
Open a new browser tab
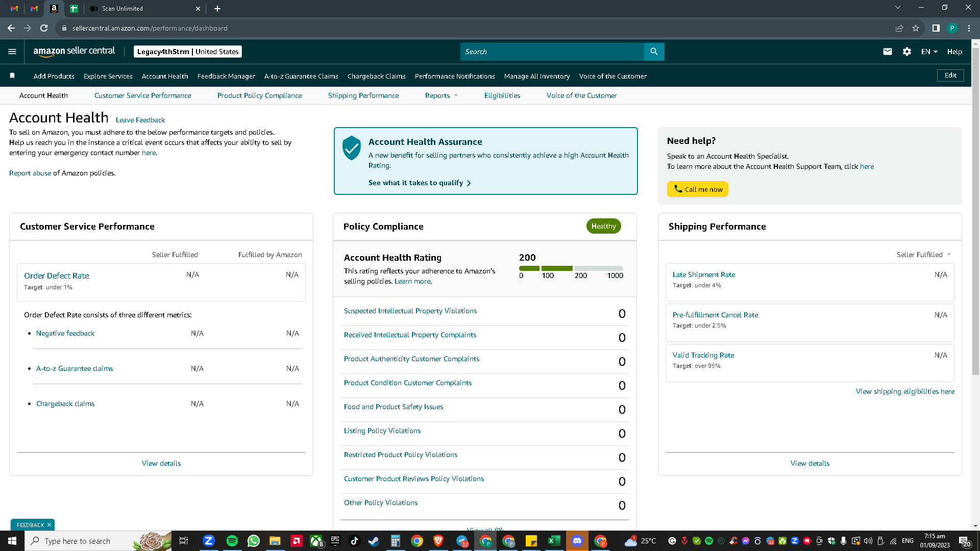[217, 8]
